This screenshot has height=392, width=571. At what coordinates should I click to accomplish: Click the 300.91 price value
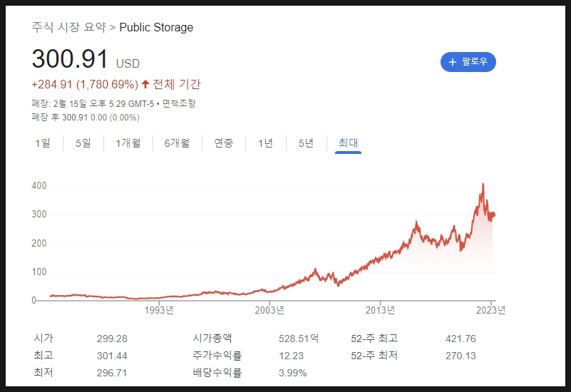pos(70,59)
